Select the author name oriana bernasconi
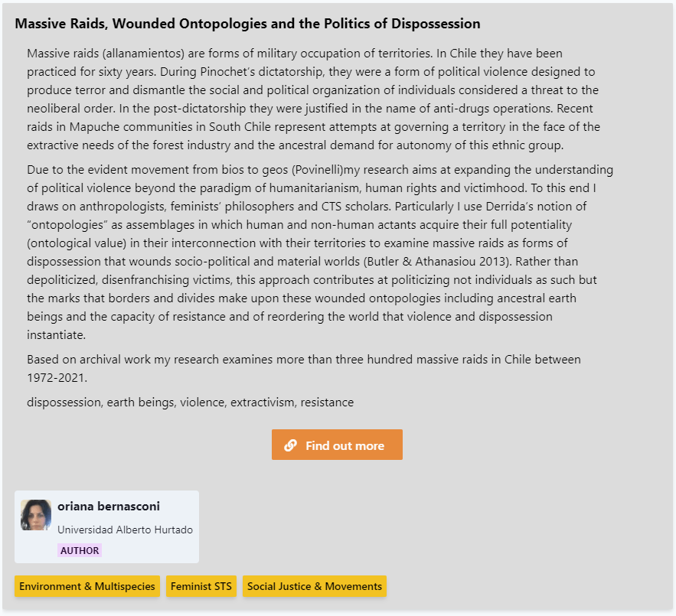The width and height of the screenshot is (676, 616). (109, 507)
